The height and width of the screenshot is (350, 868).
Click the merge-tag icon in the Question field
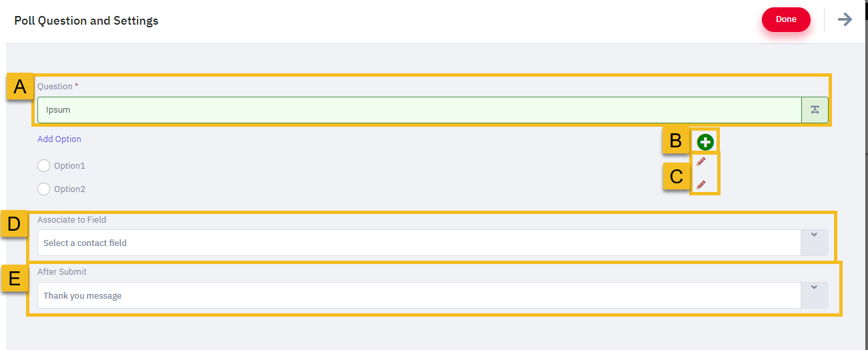[x=815, y=110]
